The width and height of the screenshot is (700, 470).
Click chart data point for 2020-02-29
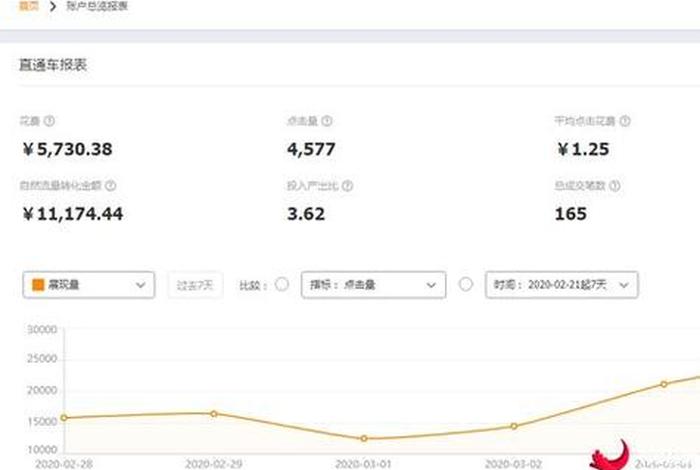click(214, 413)
